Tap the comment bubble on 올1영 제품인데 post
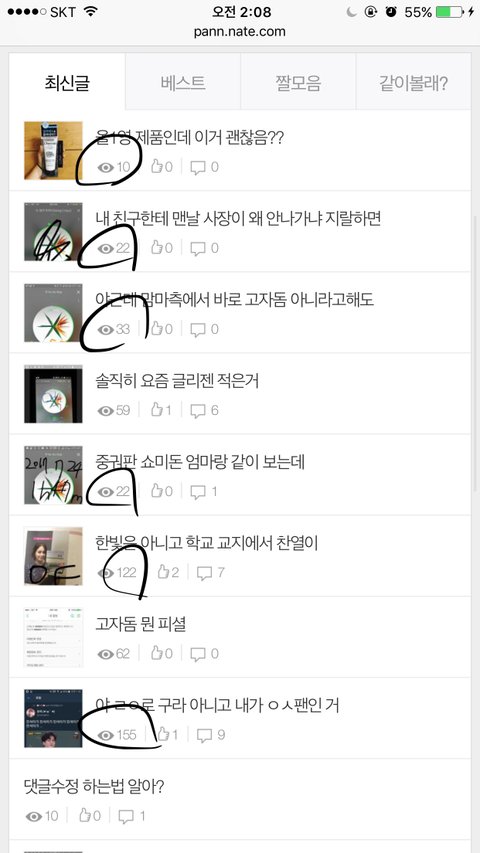The height and width of the screenshot is (853, 480). 198,168
